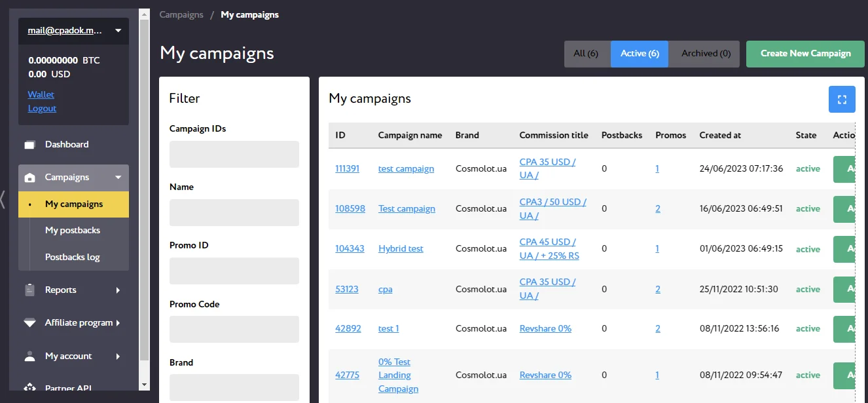This screenshot has height=403, width=868.
Task: Expand the table to fullscreen view
Action: point(842,100)
